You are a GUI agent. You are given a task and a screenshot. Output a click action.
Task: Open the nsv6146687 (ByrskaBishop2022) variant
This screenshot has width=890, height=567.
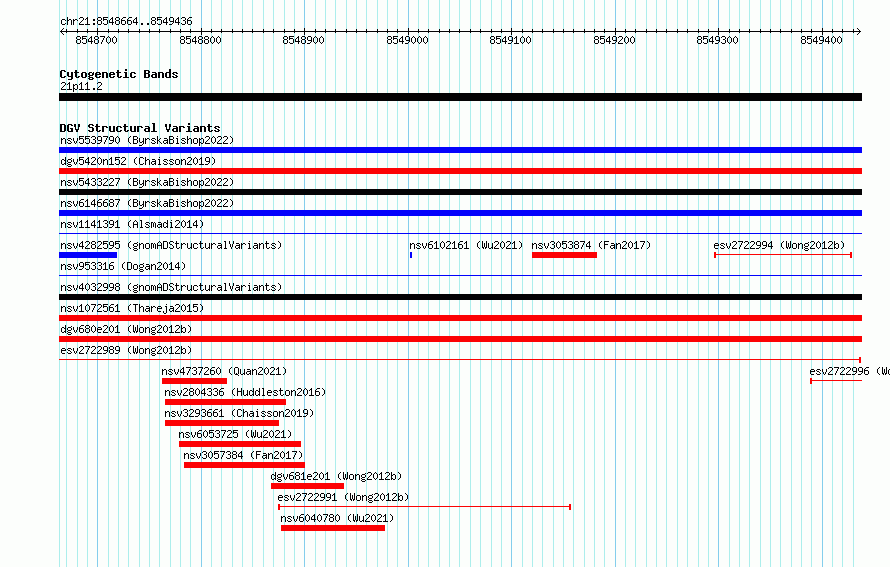pyautogui.click(x=147, y=203)
